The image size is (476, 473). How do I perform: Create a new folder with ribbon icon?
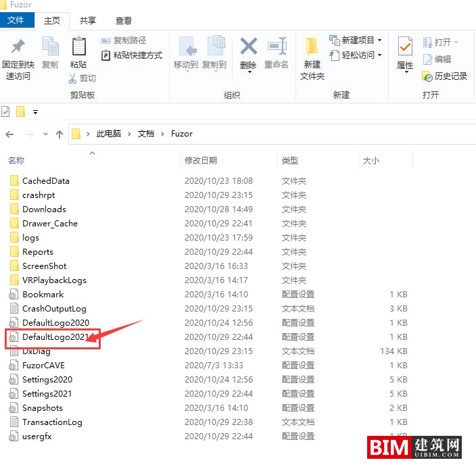[x=312, y=47]
